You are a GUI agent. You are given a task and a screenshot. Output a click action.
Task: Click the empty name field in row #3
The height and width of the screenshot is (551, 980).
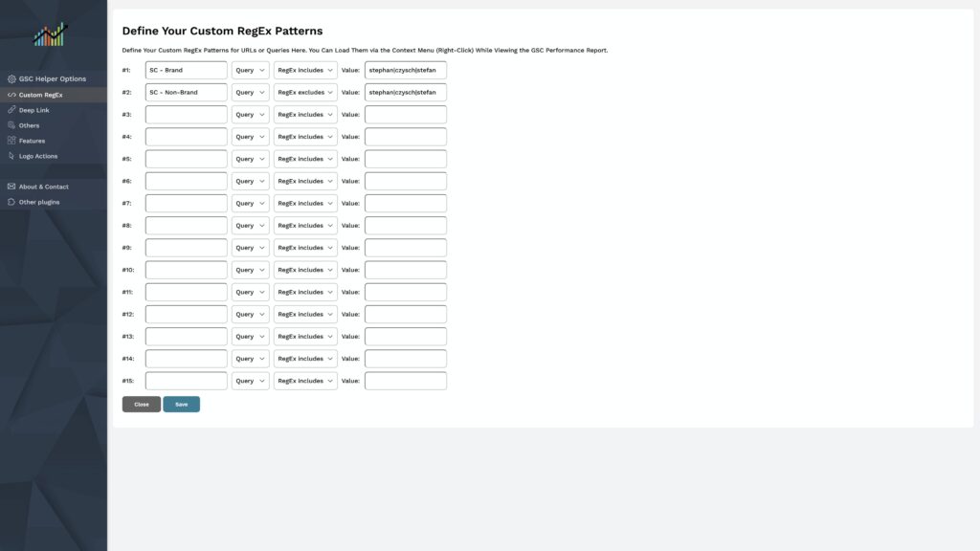[x=186, y=115]
